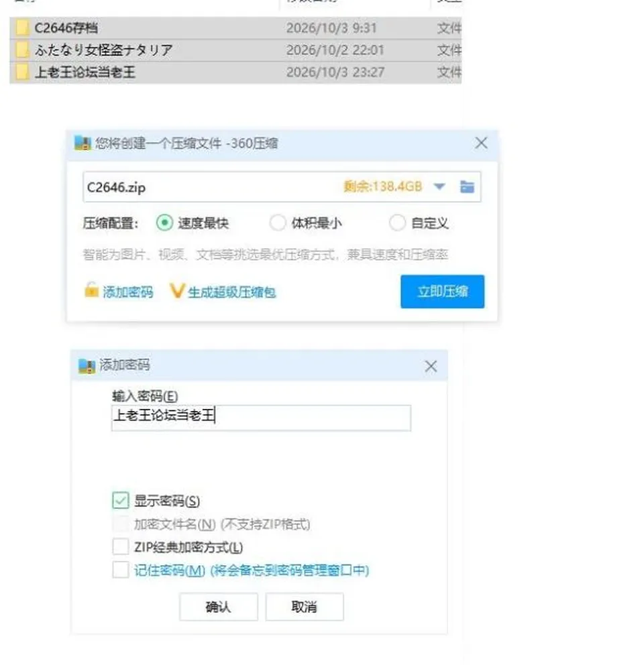Click the 360压缩 app icon in compression dialog title
Viewport: 644px width, 665px height.
tap(83, 143)
